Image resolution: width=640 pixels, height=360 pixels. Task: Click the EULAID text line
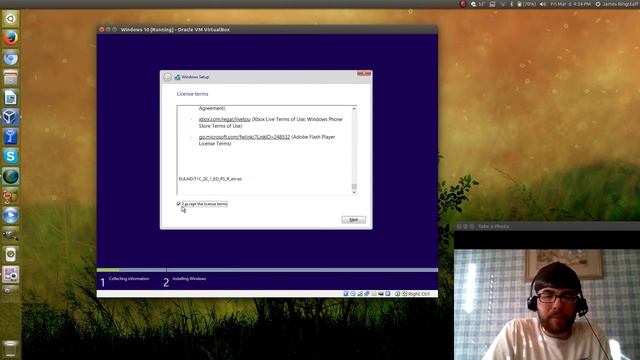click(x=210, y=179)
